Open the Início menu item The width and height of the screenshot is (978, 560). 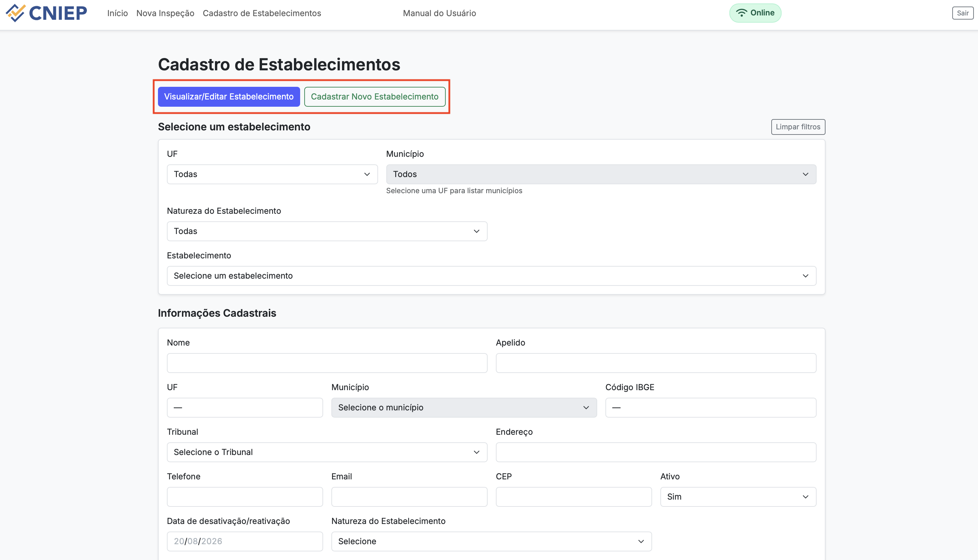coord(117,13)
